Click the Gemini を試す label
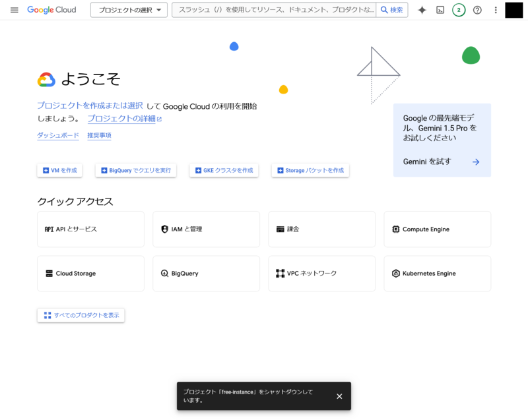 tap(426, 162)
